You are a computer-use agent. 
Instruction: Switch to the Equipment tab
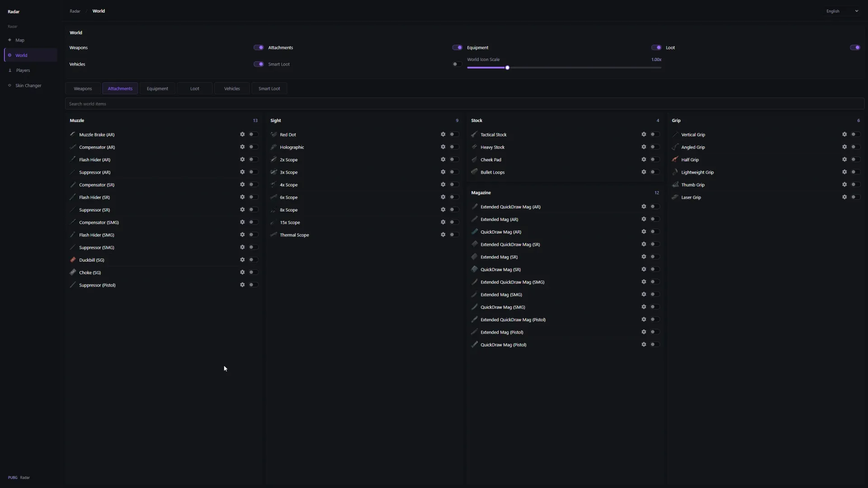pos(157,89)
